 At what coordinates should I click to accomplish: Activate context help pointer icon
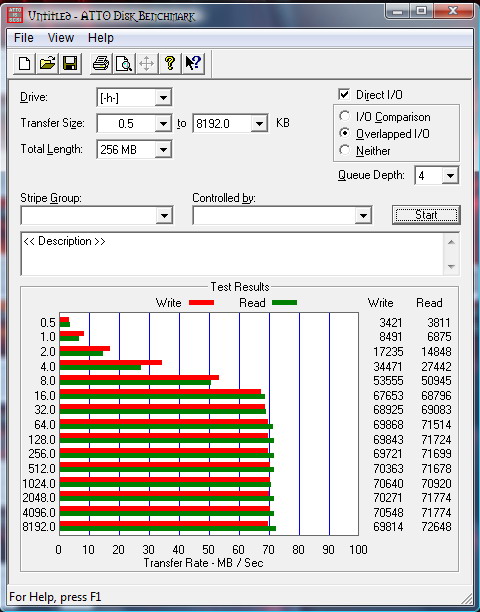193,63
